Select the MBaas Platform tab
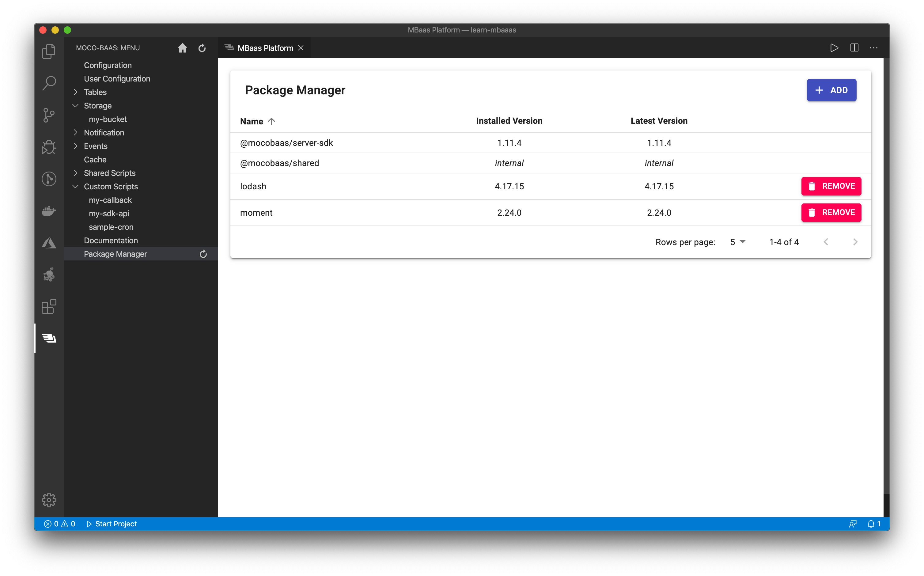This screenshot has height=576, width=924. coord(265,48)
